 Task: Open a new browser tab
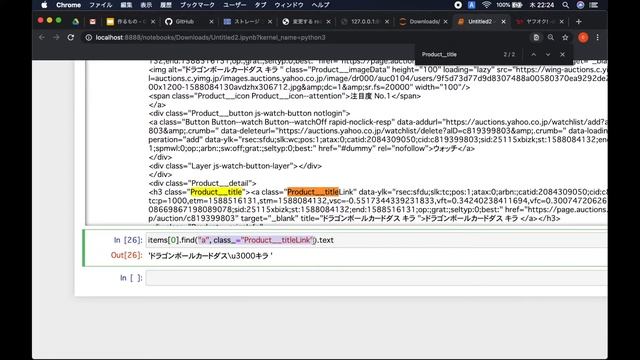tap(578, 22)
